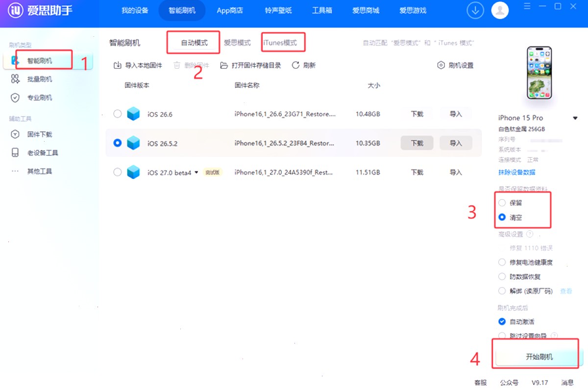The width and height of the screenshot is (588, 390).
Task: Click the iOS 26.5.2 firmware cube icon
Action: pos(133,143)
